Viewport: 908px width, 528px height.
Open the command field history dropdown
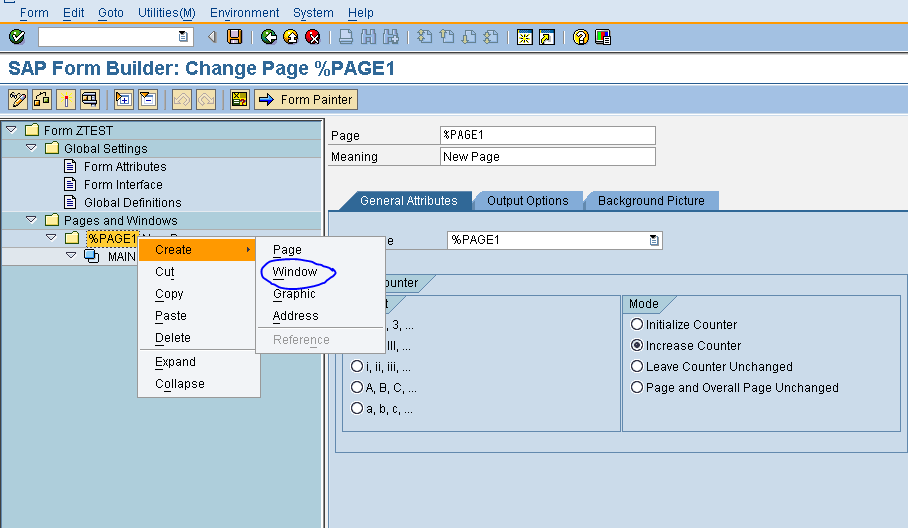(x=183, y=36)
